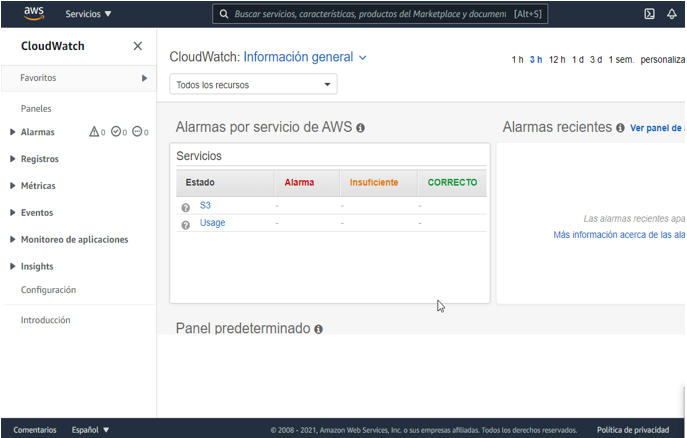Select the 1 h time range
The image size is (687, 438).
(x=517, y=60)
